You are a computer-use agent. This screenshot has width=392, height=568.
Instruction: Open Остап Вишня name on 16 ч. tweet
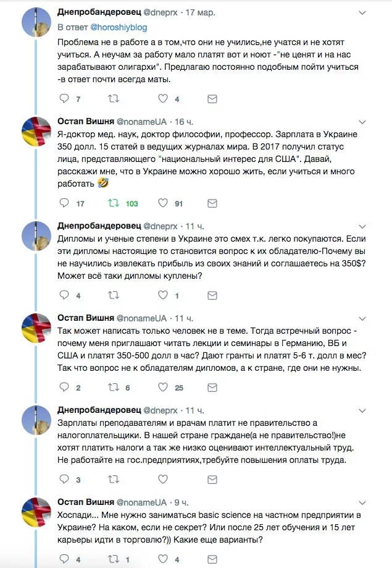pos(85,121)
